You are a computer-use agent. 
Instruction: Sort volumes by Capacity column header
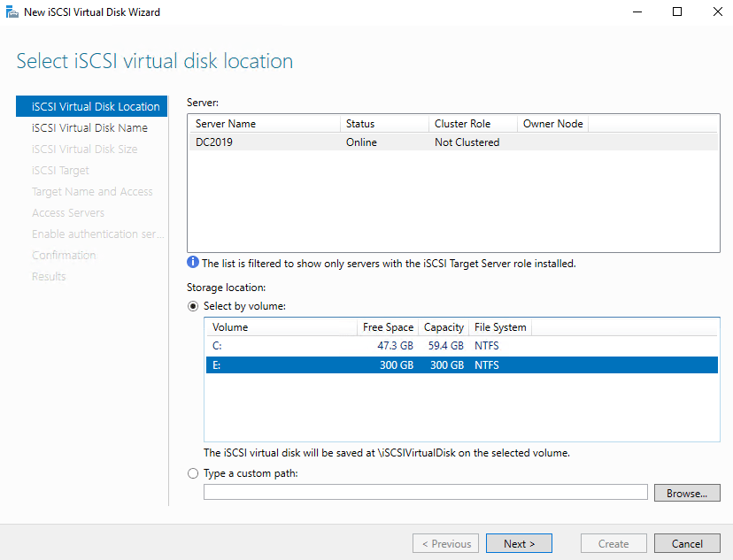pyautogui.click(x=444, y=327)
